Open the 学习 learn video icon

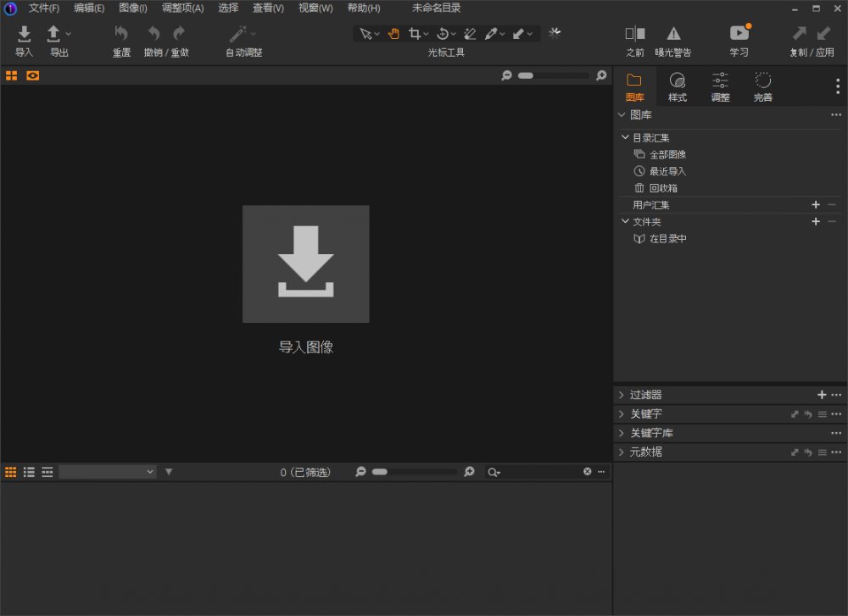tap(739, 33)
